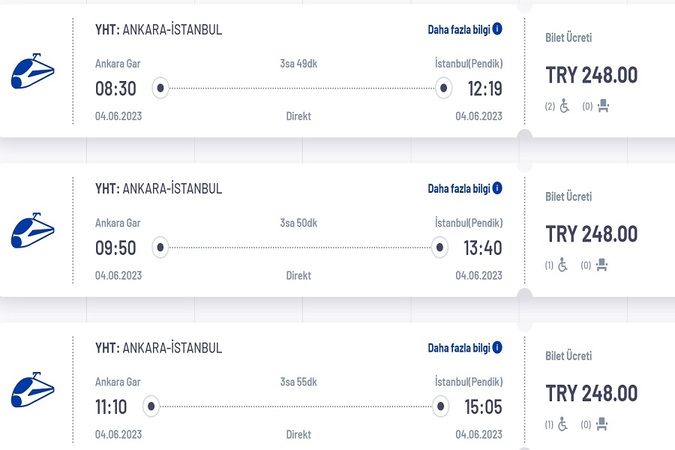Open info icon on the 08:30 train

(x=497, y=29)
